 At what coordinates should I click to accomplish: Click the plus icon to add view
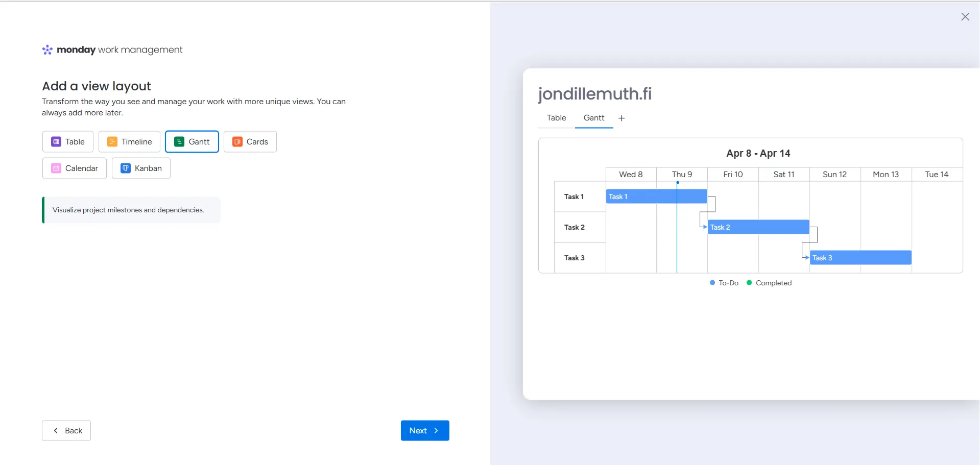click(x=622, y=118)
